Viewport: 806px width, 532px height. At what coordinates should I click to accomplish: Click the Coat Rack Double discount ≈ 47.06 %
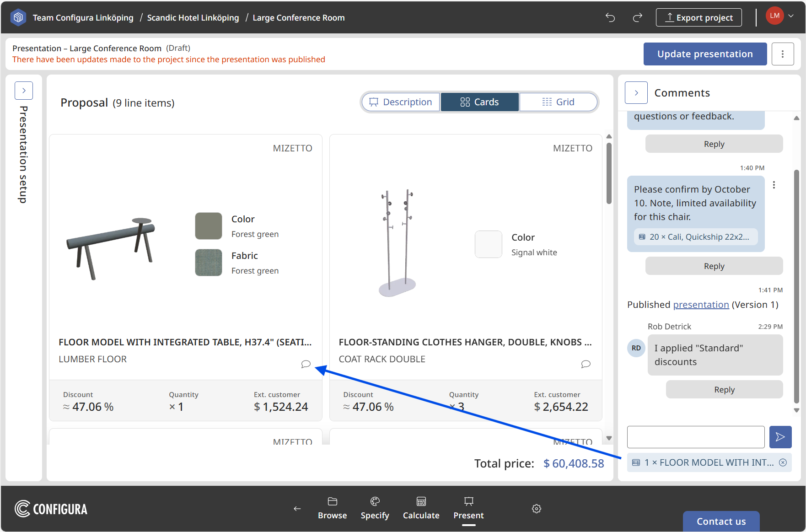pos(368,407)
